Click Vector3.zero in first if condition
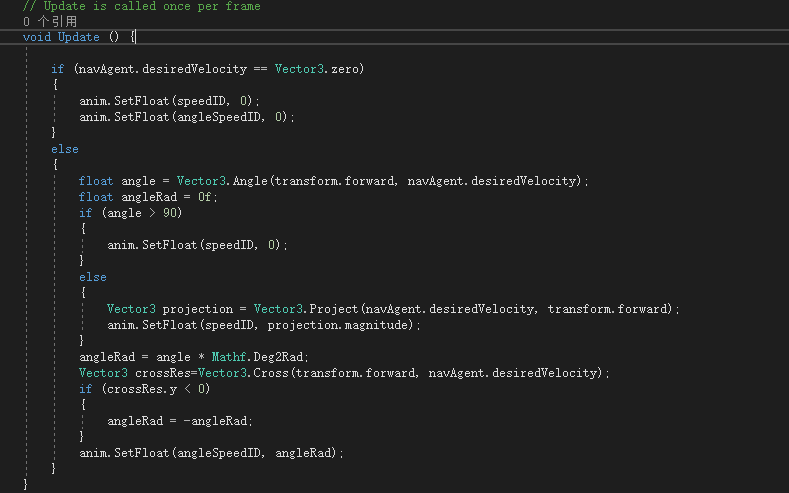Viewport: 789px width, 493px height. (x=319, y=68)
